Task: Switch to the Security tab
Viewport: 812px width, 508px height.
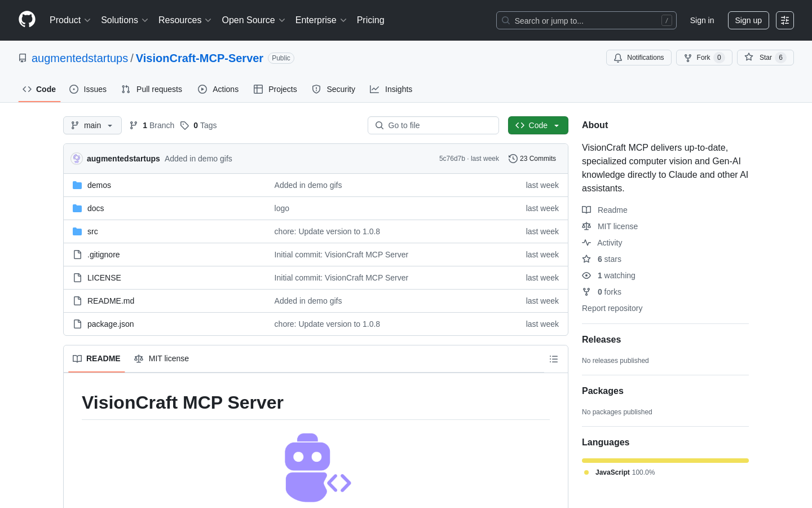Action: [x=334, y=89]
